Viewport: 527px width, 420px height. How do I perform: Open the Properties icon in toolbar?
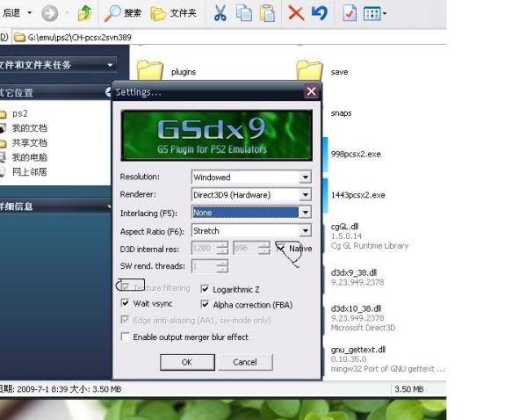pos(350,13)
